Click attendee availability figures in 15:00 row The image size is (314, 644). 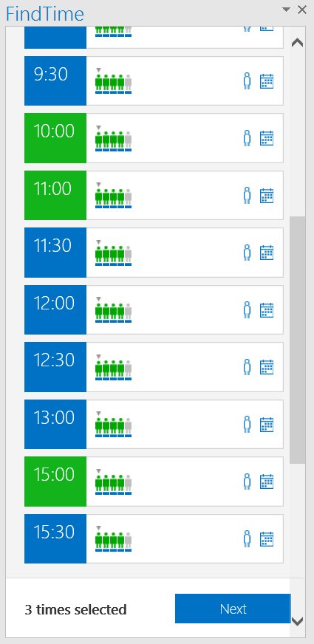point(114,482)
